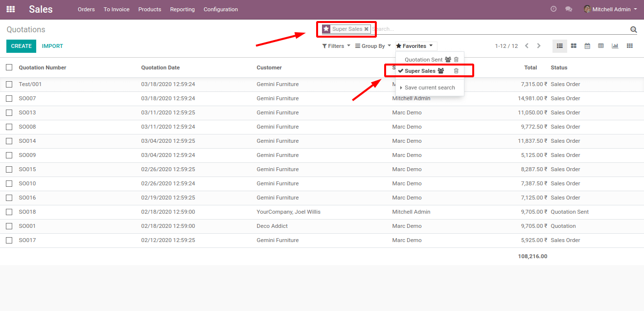Image resolution: width=644 pixels, height=311 pixels.
Task: Delete the Super Sales favorite filter
Action: [456, 71]
